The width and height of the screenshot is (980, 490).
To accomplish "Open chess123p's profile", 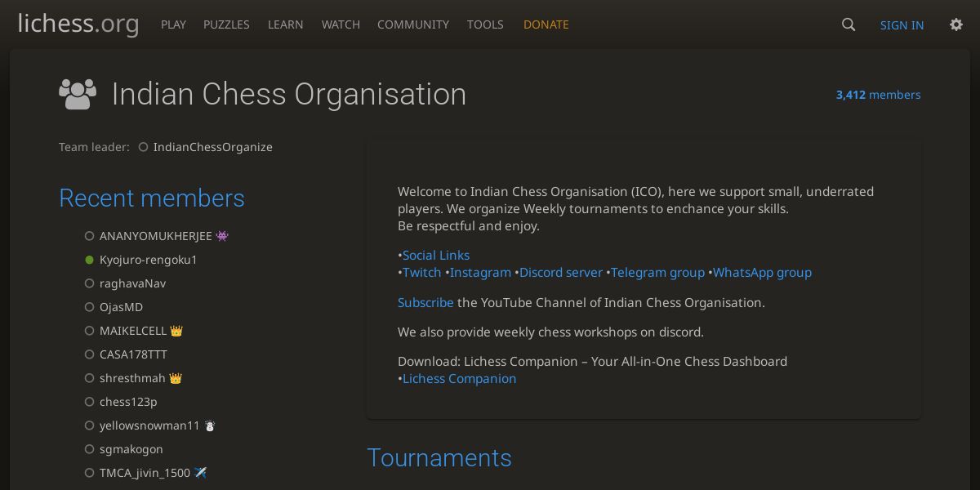I will pos(128,402).
